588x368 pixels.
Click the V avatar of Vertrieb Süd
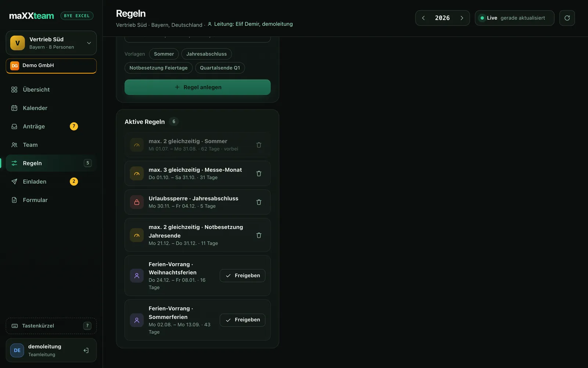click(18, 43)
